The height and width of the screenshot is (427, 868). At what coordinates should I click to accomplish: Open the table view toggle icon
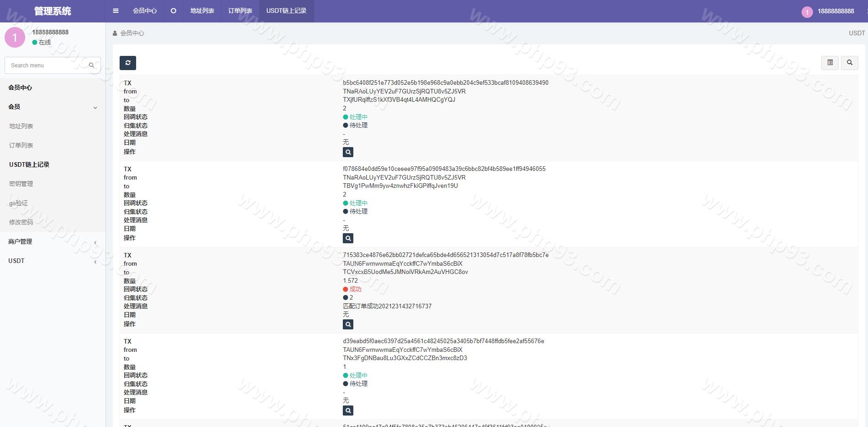830,63
